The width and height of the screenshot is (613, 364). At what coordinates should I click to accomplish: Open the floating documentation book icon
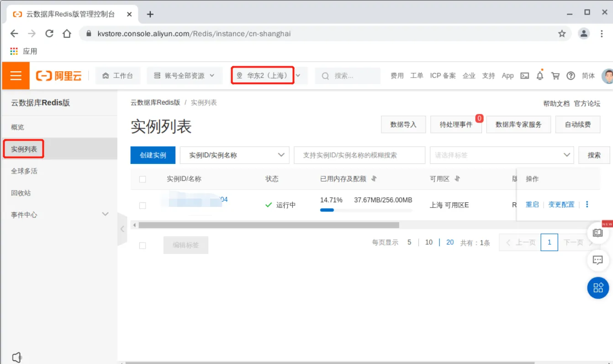pyautogui.click(x=598, y=233)
